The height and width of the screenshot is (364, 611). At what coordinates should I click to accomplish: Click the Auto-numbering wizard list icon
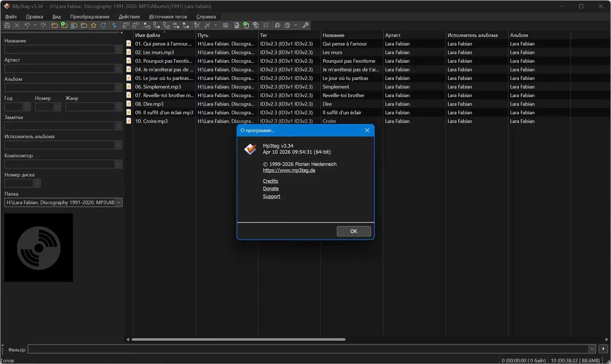coord(266,25)
